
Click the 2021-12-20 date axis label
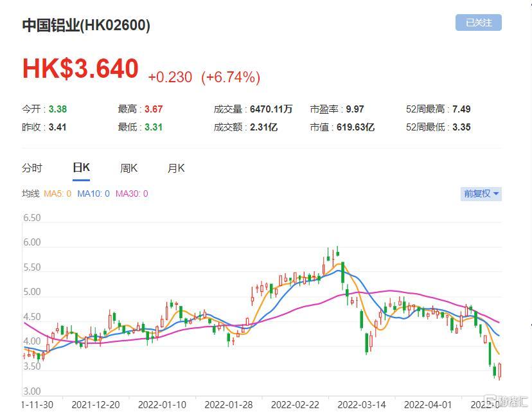point(96,405)
